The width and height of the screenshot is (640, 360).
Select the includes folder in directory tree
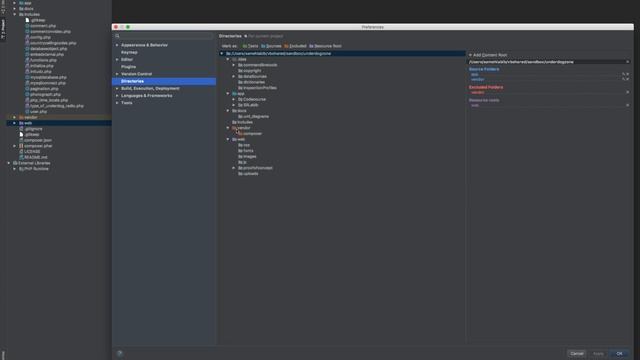point(242,122)
